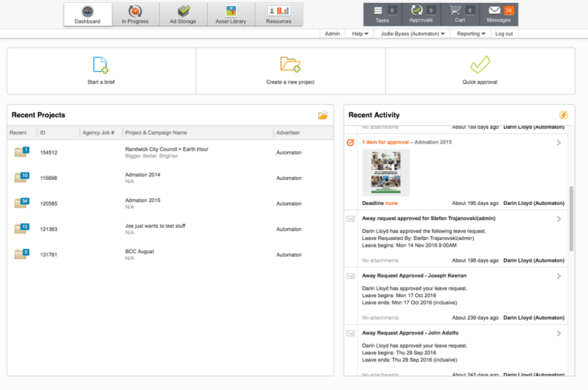The width and height of the screenshot is (588, 390).
Task: Open the Admation 2014 project
Action: pyautogui.click(x=143, y=175)
